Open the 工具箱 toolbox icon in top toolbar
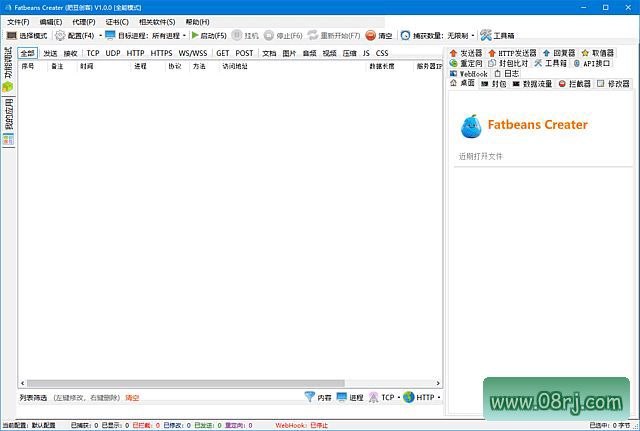The height and width of the screenshot is (431, 640). [486, 36]
